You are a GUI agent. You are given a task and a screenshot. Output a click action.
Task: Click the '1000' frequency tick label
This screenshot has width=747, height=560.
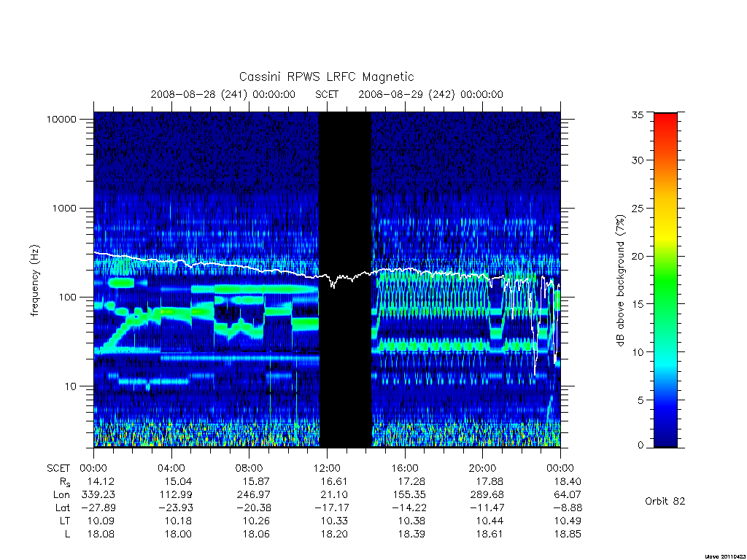click(x=64, y=208)
